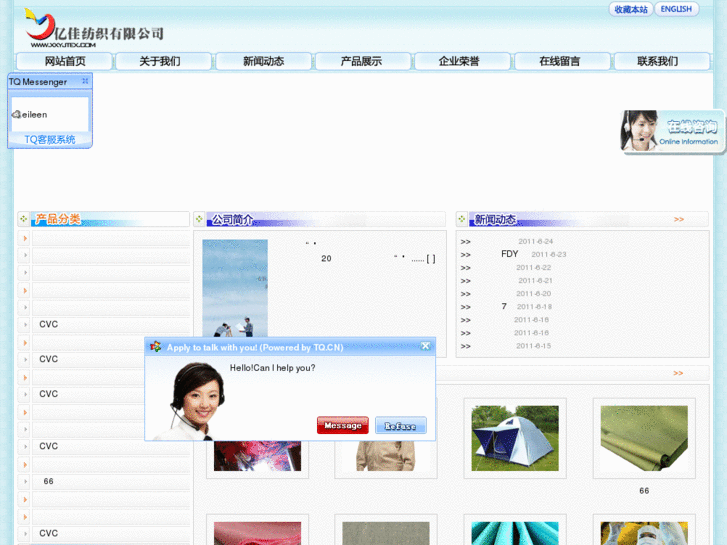Open the gray fabric product thumbnail

[x=386, y=532]
